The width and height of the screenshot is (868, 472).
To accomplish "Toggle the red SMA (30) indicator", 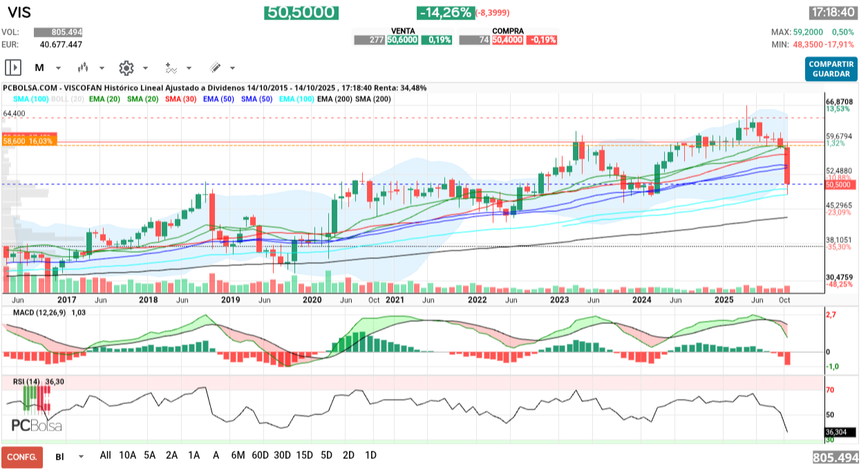I will pyautogui.click(x=180, y=100).
